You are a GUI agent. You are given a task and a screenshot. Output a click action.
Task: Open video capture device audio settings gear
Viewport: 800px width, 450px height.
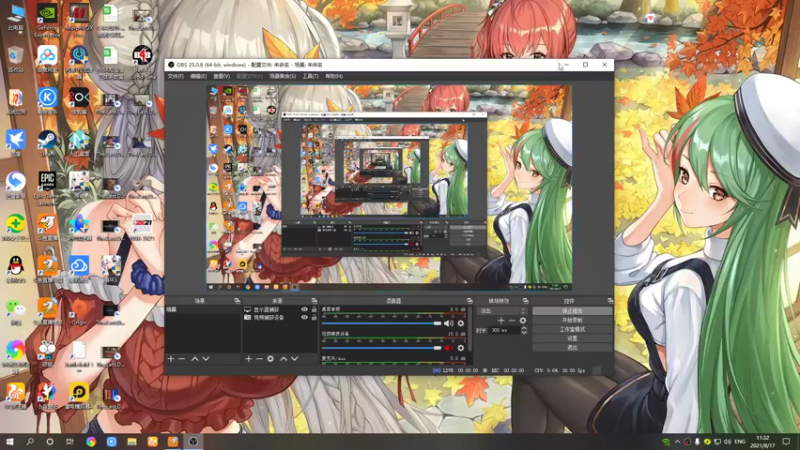(x=461, y=348)
